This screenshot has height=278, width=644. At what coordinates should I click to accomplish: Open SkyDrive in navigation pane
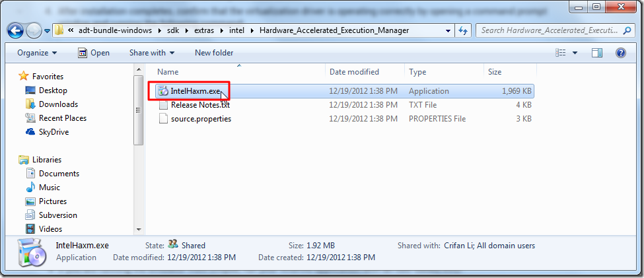[54, 132]
